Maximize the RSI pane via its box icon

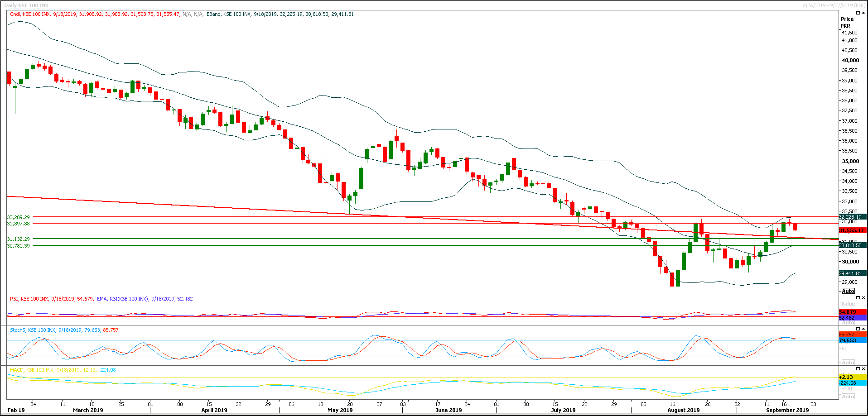pyautogui.click(x=858, y=298)
